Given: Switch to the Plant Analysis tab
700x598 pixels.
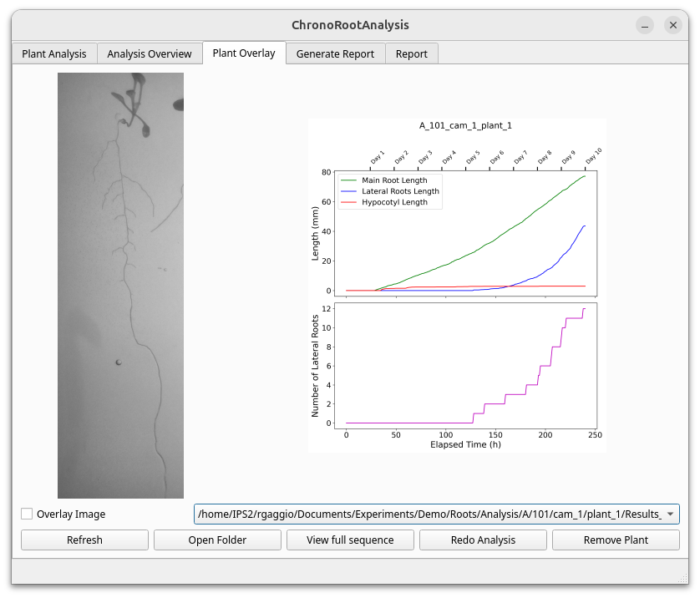Looking at the screenshot, I should (x=54, y=53).
